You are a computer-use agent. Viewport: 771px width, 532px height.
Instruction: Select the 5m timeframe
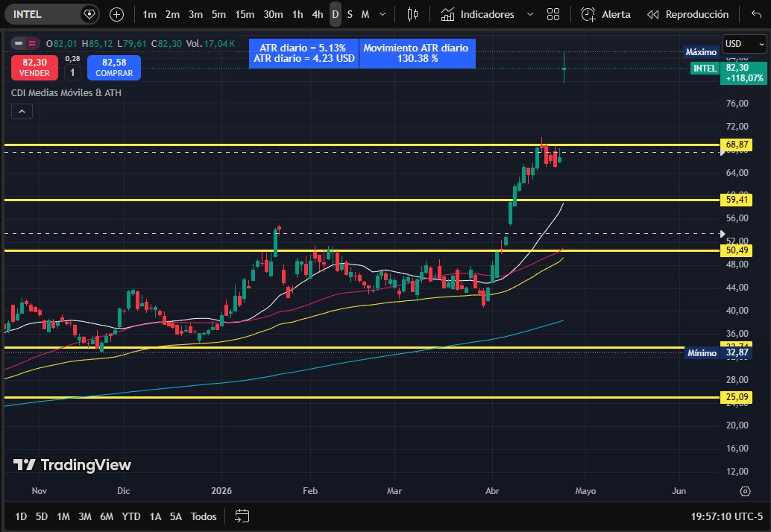(x=218, y=15)
